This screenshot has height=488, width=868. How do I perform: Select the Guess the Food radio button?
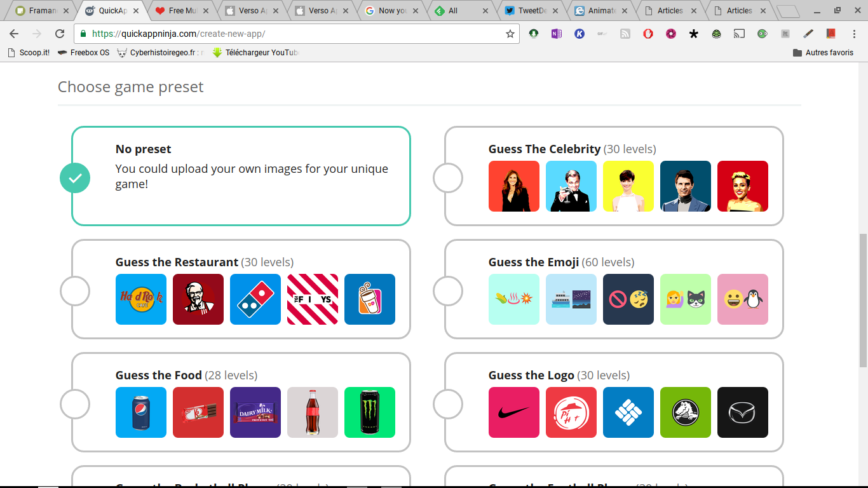point(75,404)
